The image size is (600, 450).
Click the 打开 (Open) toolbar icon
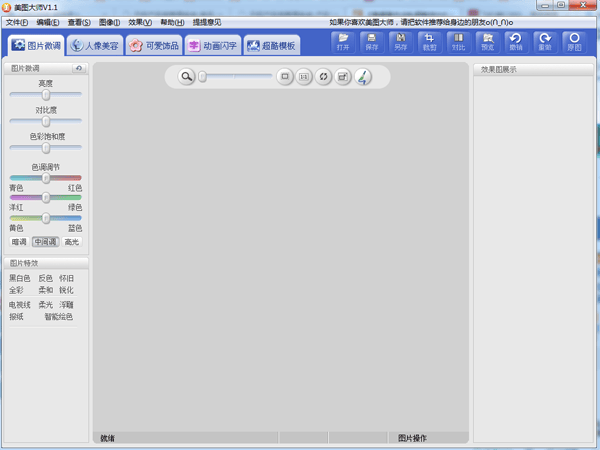pos(343,42)
